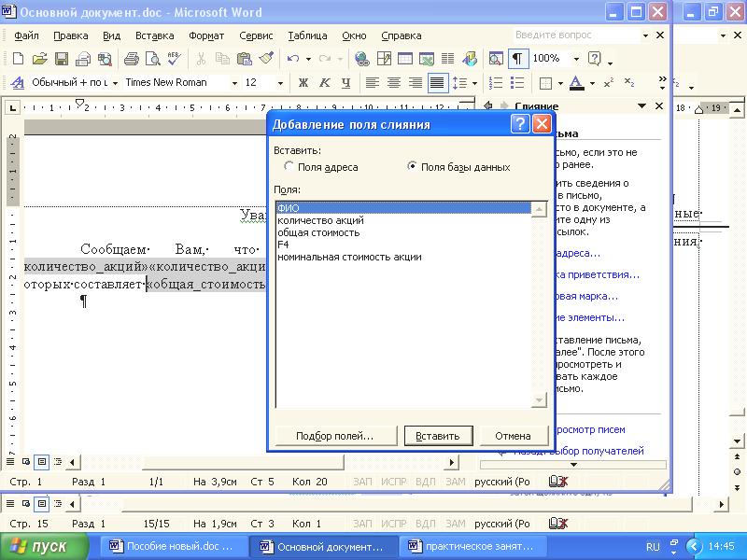Align text right
This screenshot has height=560, width=747.
415,83
